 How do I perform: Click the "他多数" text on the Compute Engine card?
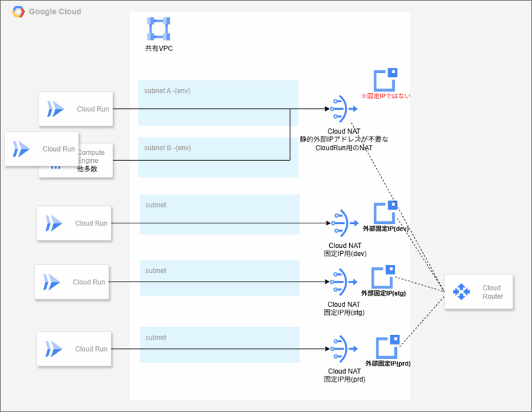(x=87, y=169)
